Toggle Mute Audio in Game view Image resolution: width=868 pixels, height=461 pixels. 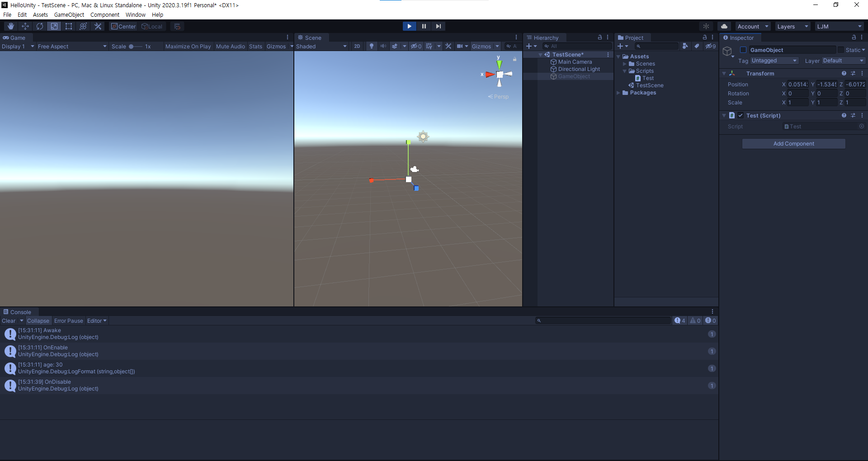pyautogui.click(x=231, y=46)
